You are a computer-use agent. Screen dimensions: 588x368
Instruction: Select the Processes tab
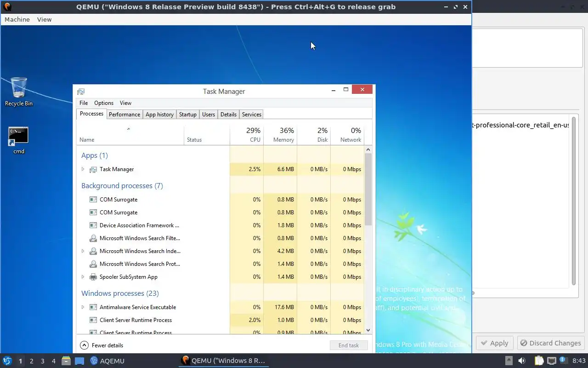click(91, 114)
